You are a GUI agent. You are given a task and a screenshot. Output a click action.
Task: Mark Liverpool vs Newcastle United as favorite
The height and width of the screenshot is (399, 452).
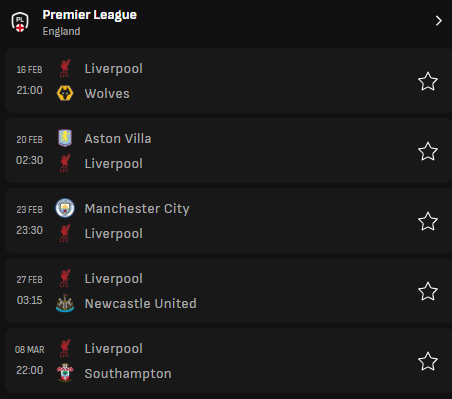tap(428, 291)
